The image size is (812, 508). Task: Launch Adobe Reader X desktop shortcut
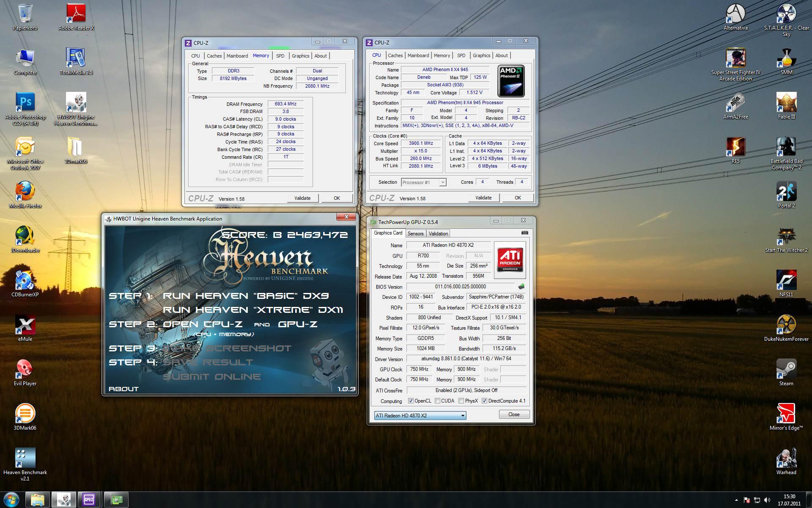coord(76,17)
